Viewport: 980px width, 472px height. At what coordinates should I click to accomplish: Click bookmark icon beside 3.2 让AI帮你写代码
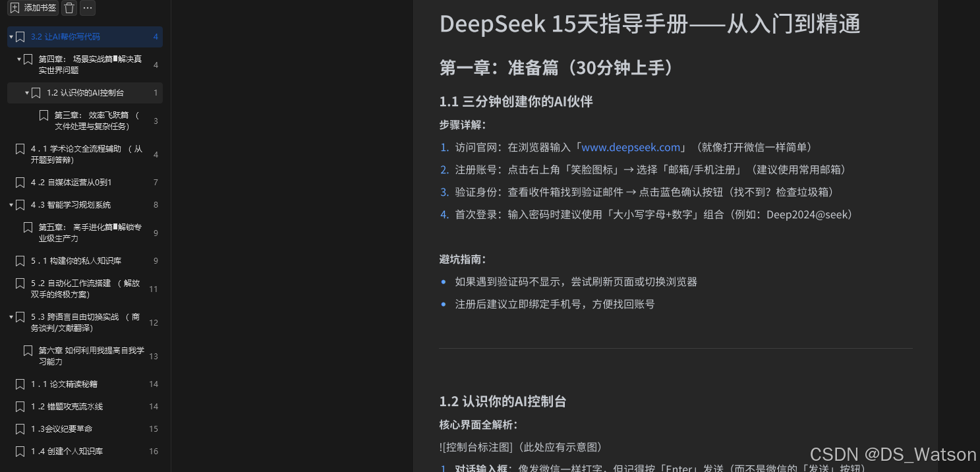(20, 37)
